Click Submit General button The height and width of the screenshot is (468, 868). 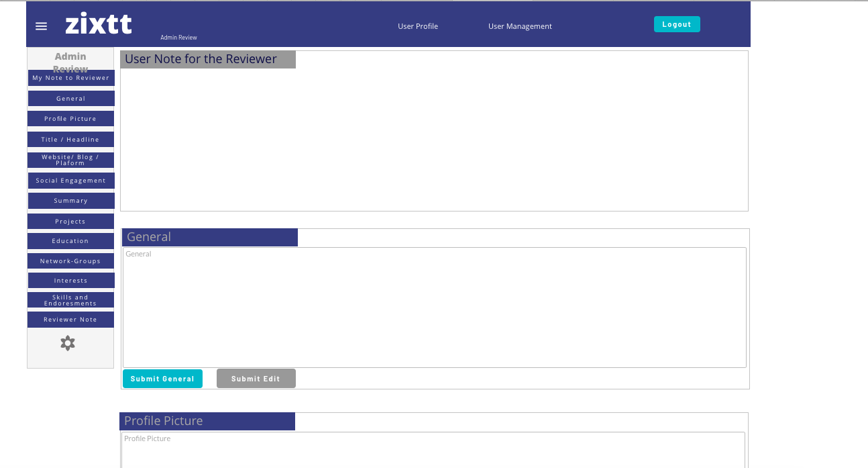(162, 379)
